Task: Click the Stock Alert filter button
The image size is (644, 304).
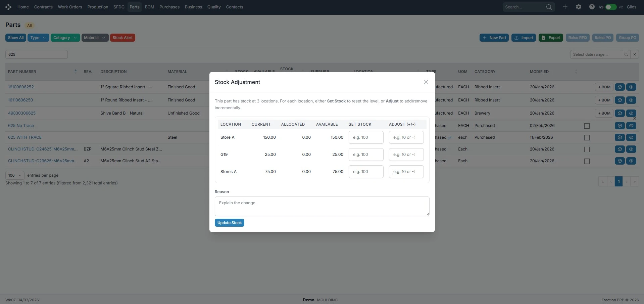Action: click(122, 38)
